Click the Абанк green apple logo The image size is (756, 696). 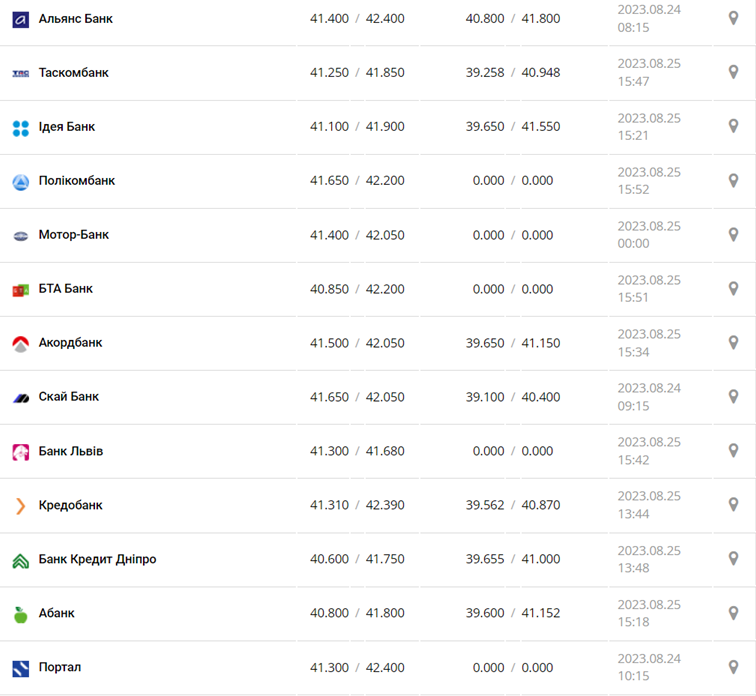point(21,614)
